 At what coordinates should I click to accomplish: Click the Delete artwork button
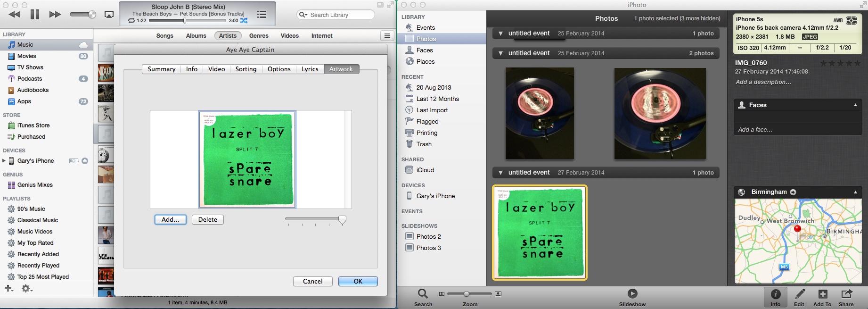pos(208,220)
